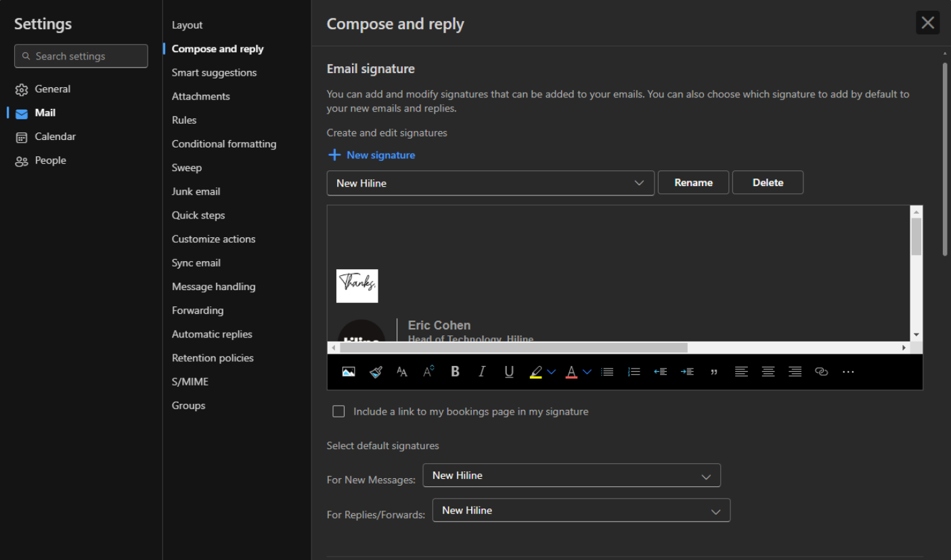The height and width of the screenshot is (560, 951).
Task: Open Forwarding settings
Action: point(198,310)
